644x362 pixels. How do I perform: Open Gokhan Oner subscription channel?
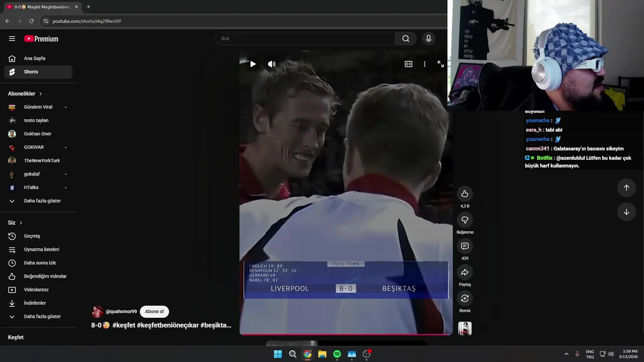38,134
